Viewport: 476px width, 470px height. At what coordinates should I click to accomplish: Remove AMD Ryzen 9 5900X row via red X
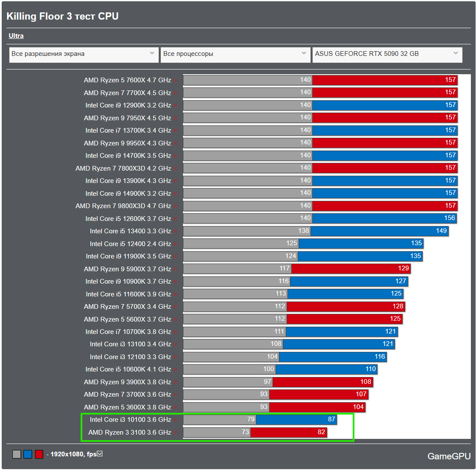click(x=175, y=270)
